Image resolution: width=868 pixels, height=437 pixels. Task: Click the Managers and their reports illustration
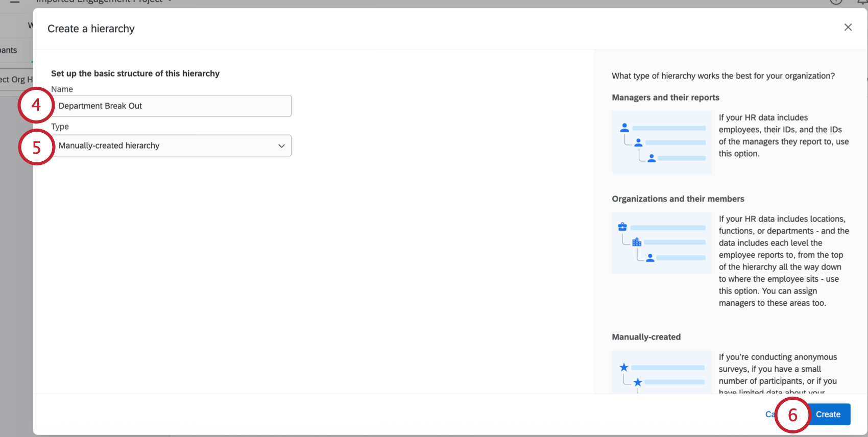pyautogui.click(x=661, y=142)
